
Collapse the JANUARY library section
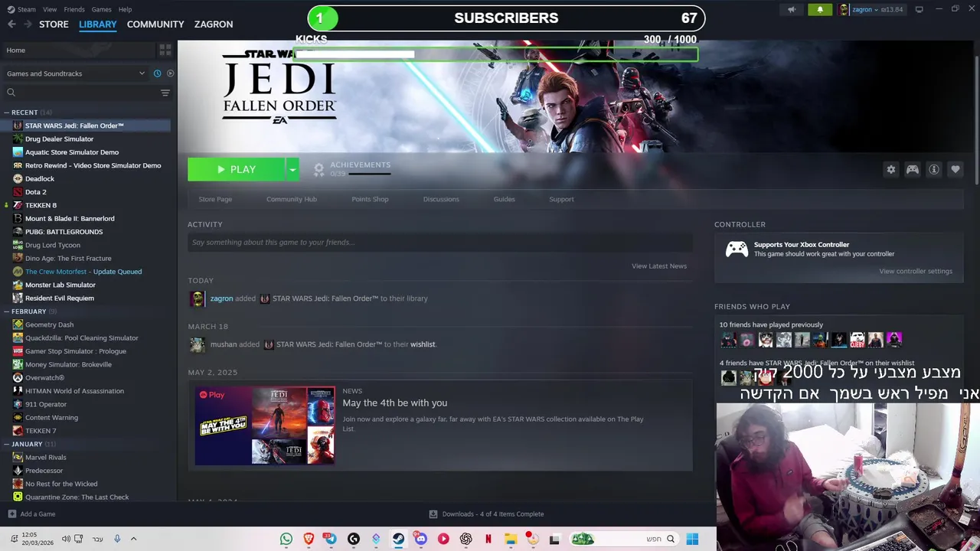(6, 444)
